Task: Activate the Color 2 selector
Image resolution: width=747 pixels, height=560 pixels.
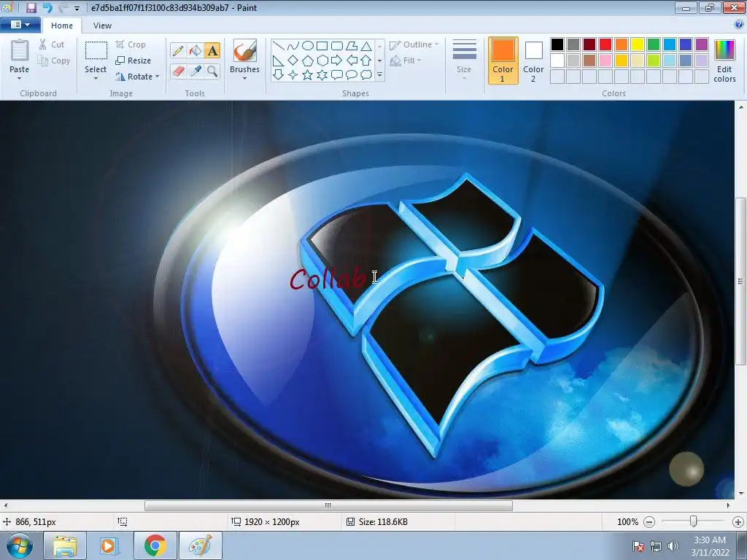Action: [533, 61]
